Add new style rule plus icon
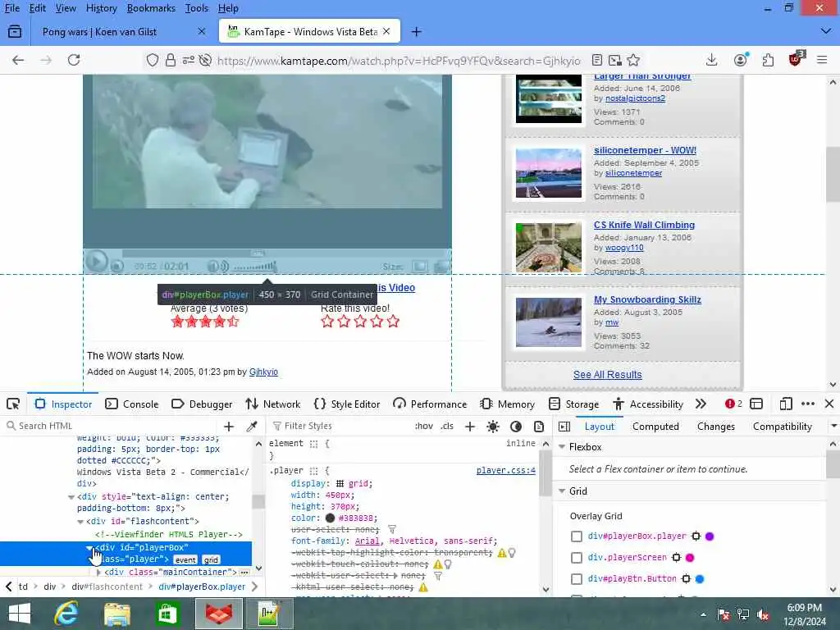Screen dimensions: 840x630 470,427
